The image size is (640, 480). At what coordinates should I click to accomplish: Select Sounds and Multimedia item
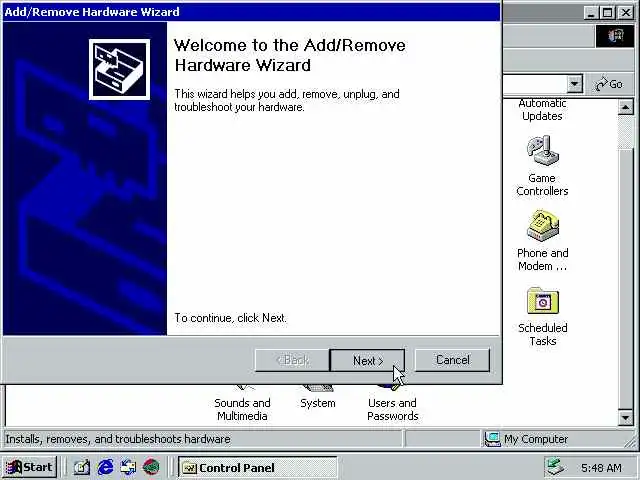[242, 409]
